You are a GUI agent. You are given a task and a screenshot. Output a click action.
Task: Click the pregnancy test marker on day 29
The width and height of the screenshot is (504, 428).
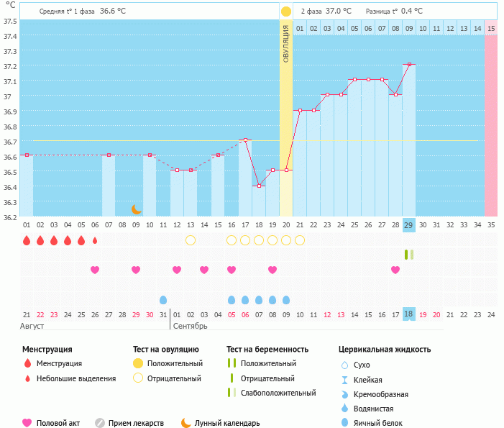tap(408, 255)
